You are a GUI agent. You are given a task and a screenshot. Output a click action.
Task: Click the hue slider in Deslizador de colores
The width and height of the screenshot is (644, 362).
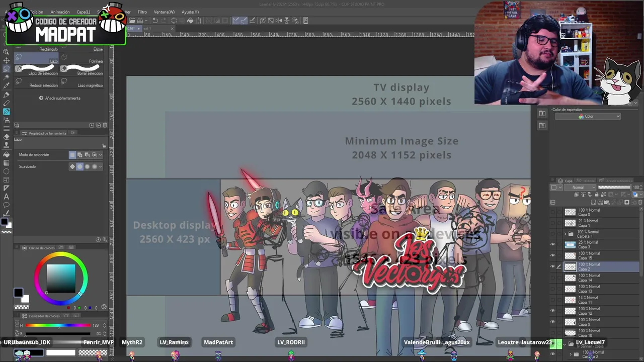click(58, 325)
